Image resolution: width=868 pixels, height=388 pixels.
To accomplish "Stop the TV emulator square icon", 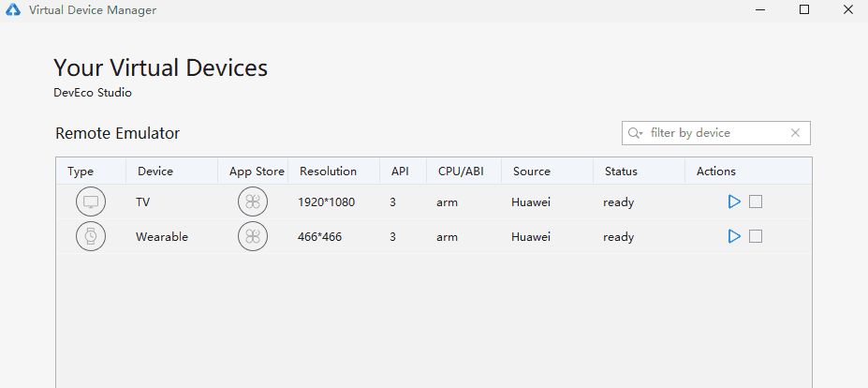I will [x=756, y=201].
